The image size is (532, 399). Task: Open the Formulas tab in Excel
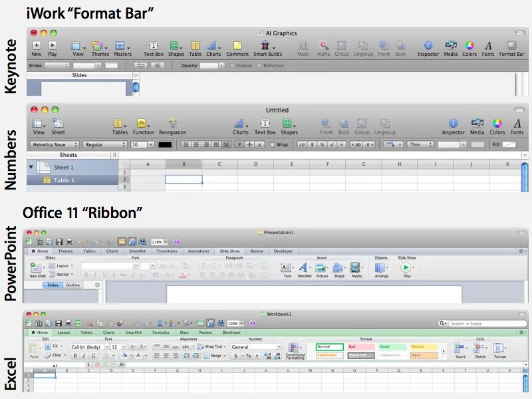pos(161,332)
